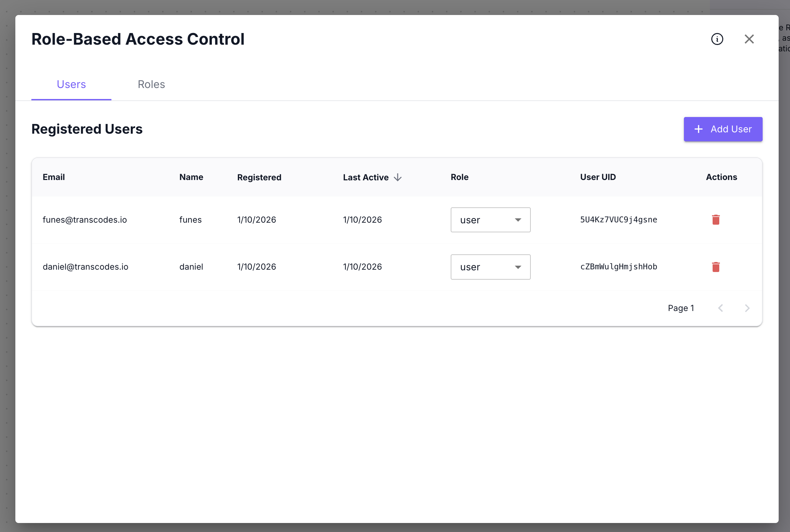Click the Role column header
The width and height of the screenshot is (790, 532).
click(459, 177)
